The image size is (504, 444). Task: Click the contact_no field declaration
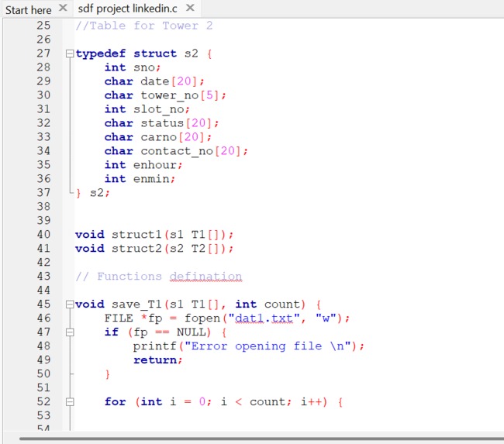pyautogui.click(x=176, y=151)
